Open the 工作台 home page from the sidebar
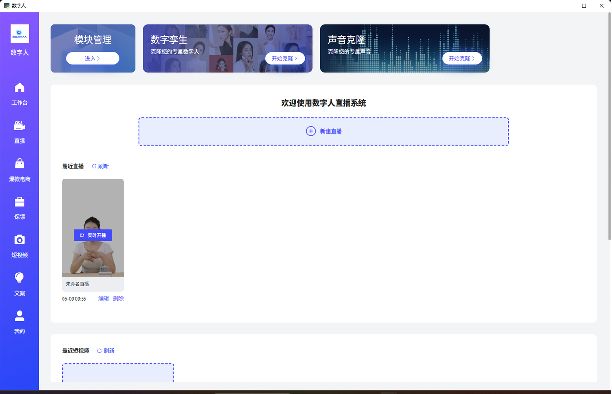The width and height of the screenshot is (612, 394). tap(20, 94)
